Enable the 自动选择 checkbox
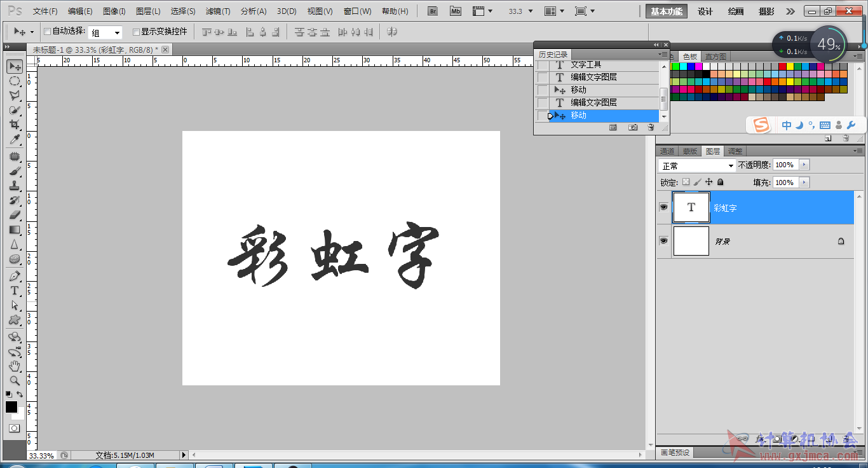This screenshot has height=468, width=868. tap(47, 32)
